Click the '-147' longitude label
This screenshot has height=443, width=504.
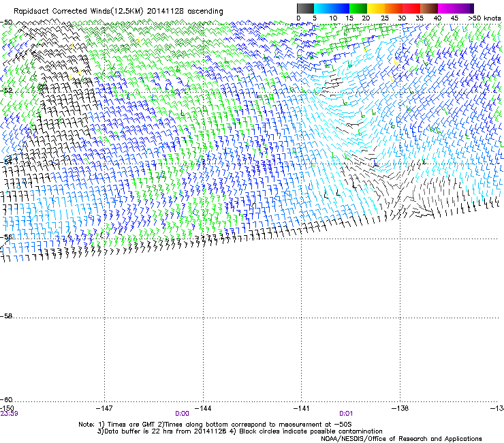(104, 408)
